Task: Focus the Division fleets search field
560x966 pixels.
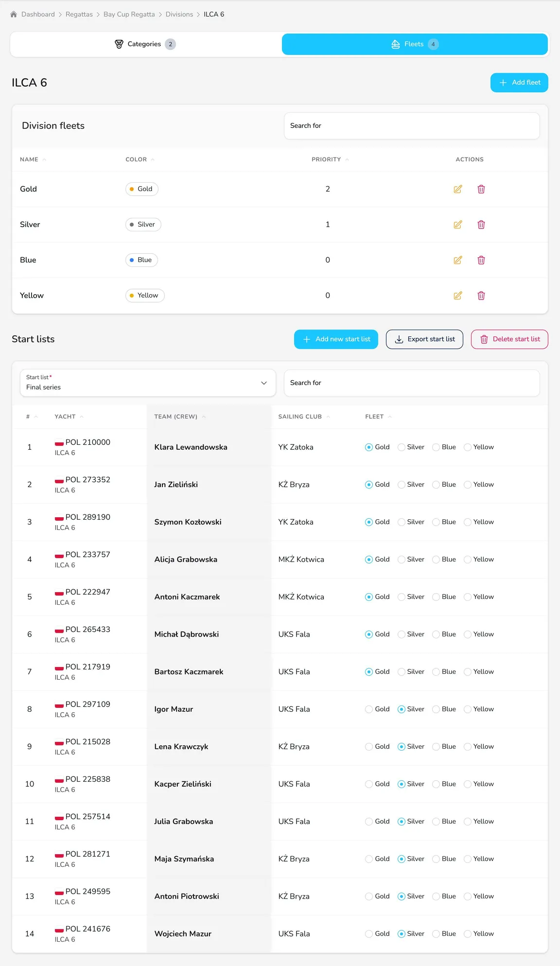Action: (412, 126)
